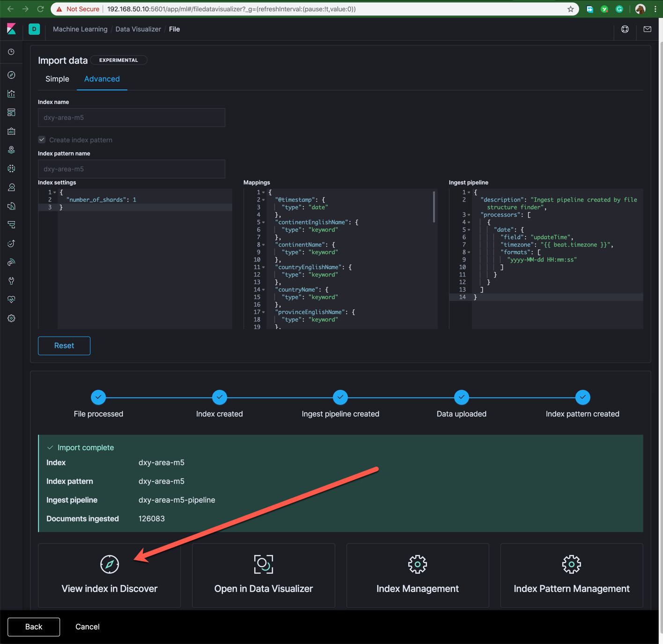Screen dimensions: 663x644
Task: Click the Index name input field
Action: point(131,117)
